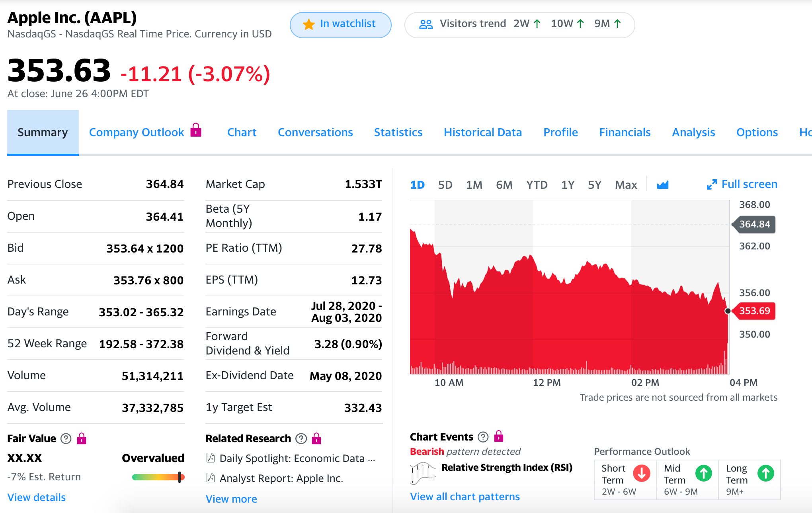Click the RSI pattern chart thumbnail
The image size is (812, 513).
tap(423, 473)
